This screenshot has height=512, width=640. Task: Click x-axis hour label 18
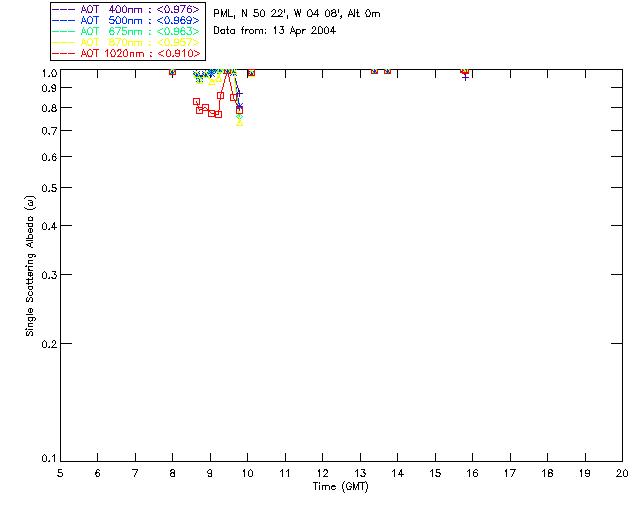547,473
